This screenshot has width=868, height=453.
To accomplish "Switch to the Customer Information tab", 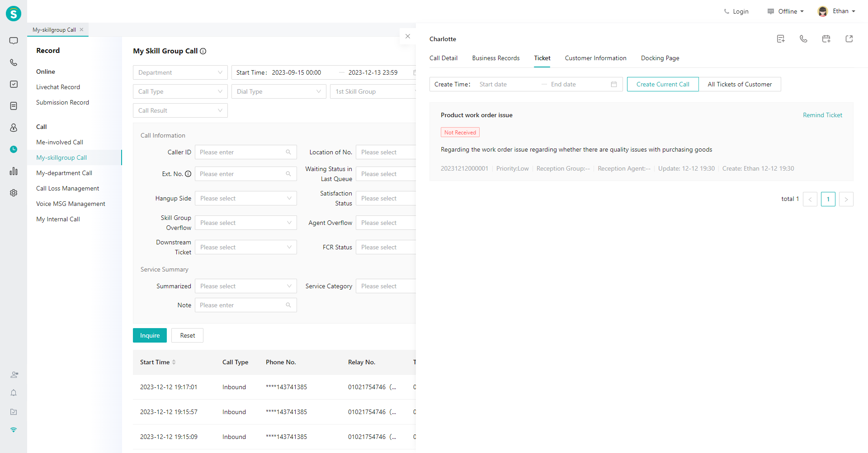I will pyautogui.click(x=596, y=58).
